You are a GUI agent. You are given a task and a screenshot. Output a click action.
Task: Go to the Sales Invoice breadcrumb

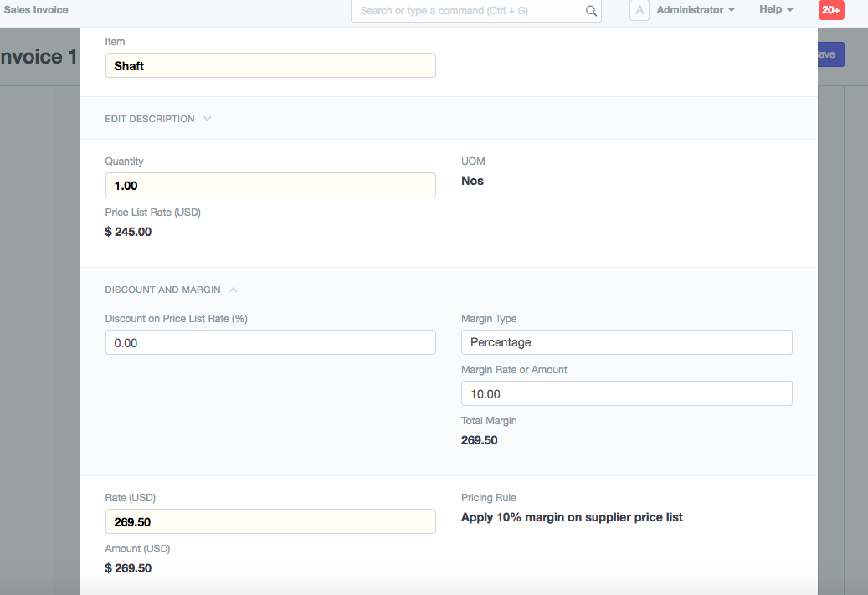(36, 10)
